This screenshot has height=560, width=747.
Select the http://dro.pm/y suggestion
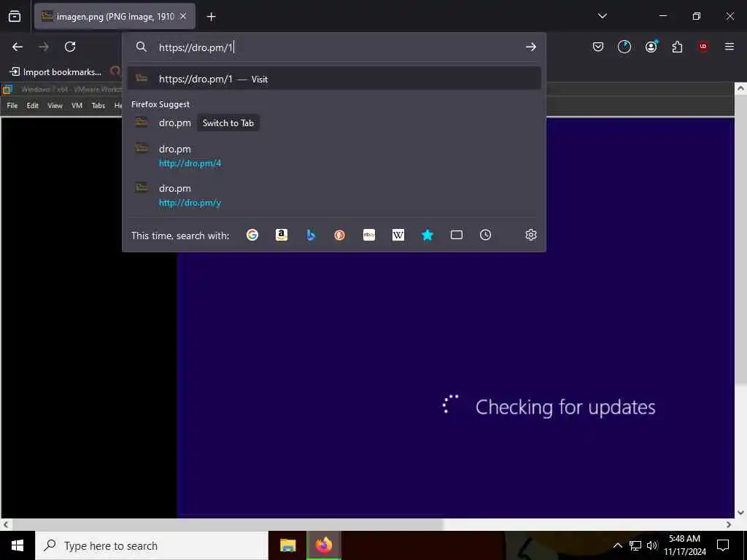(334, 195)
